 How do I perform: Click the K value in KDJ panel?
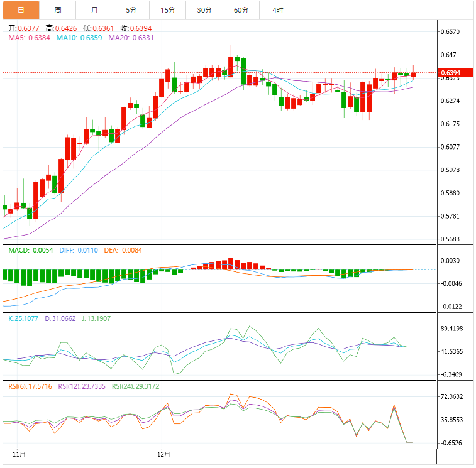pyautogui.click(x=24, y=319)
